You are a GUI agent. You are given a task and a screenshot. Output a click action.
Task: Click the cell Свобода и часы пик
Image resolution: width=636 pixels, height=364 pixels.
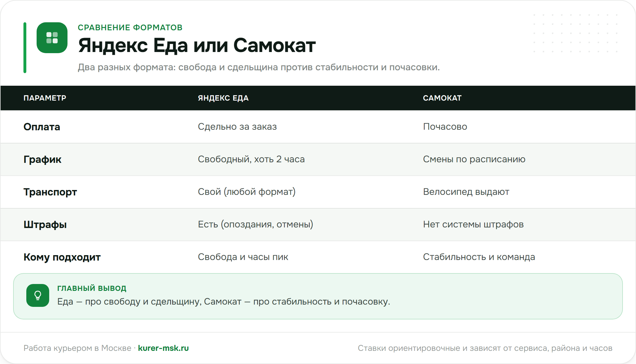click(x=243, y=257)
